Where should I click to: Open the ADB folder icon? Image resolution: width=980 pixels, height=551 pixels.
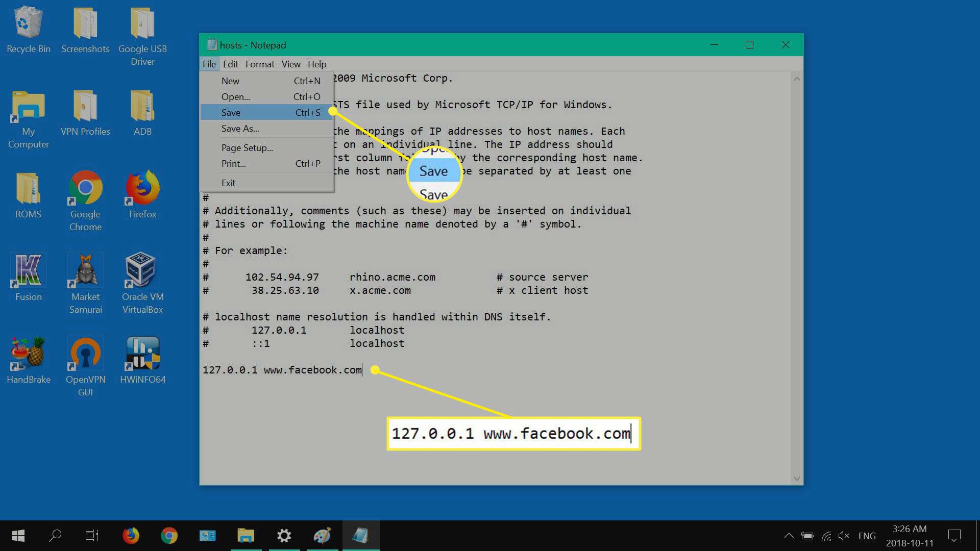pyautogui.click(x=142, y=113)
